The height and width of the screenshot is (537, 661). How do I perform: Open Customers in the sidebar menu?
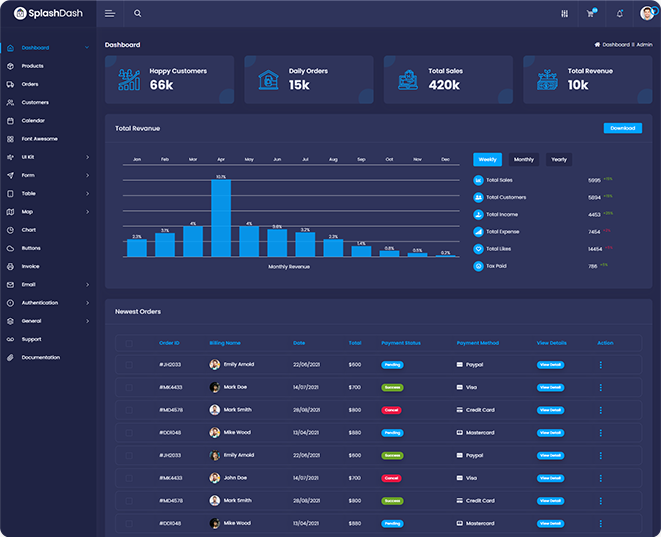pyautogui.click(x=35, y=102)
